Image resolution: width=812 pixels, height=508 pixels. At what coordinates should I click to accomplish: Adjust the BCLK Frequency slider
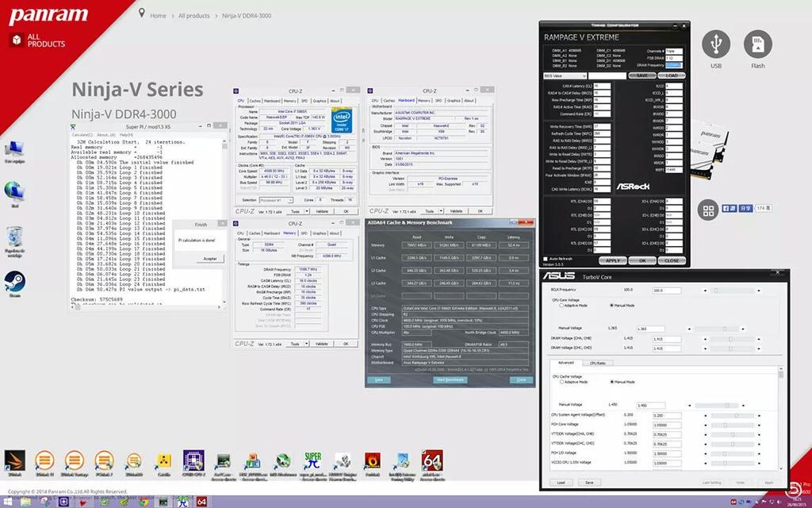pos(732,291)
